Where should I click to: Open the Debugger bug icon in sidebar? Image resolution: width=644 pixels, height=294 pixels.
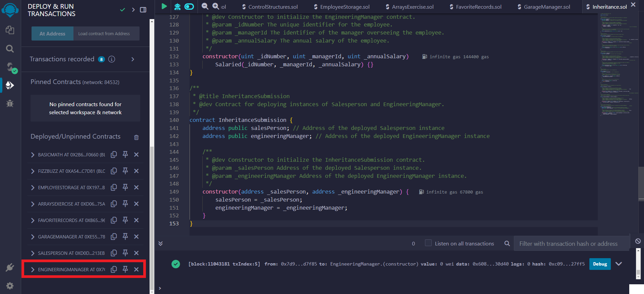(10, 103)
